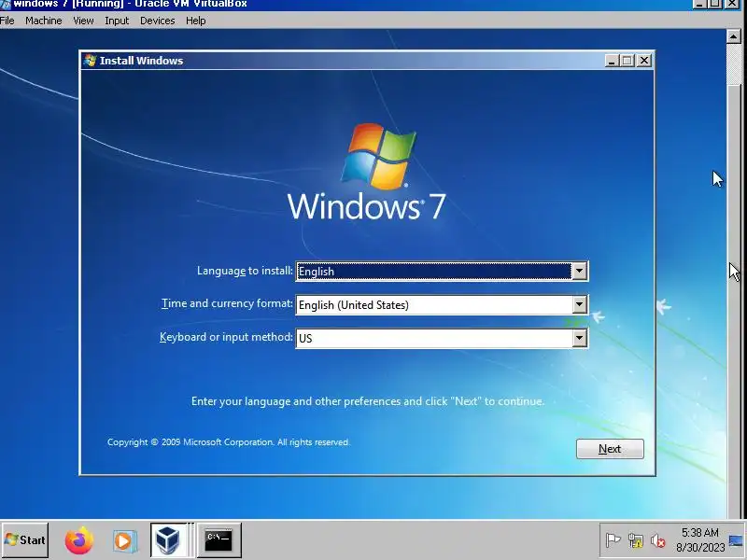747x560 pixels.
Task: Open the Input menu
Action: (117, 21)
